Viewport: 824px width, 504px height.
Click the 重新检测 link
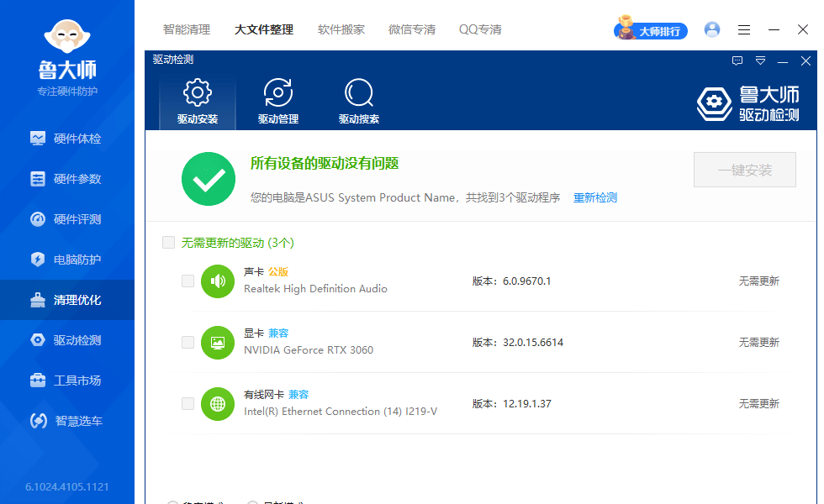[595, 197]
